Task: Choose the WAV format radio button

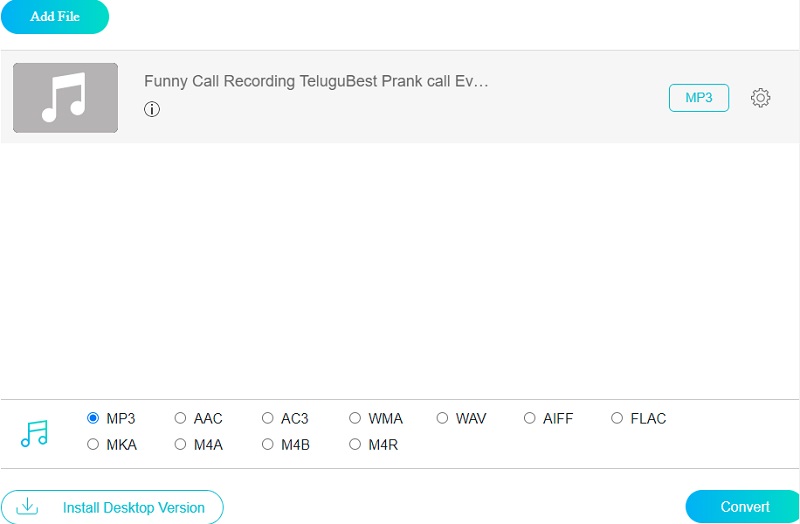Action: [x=443, y=419]
